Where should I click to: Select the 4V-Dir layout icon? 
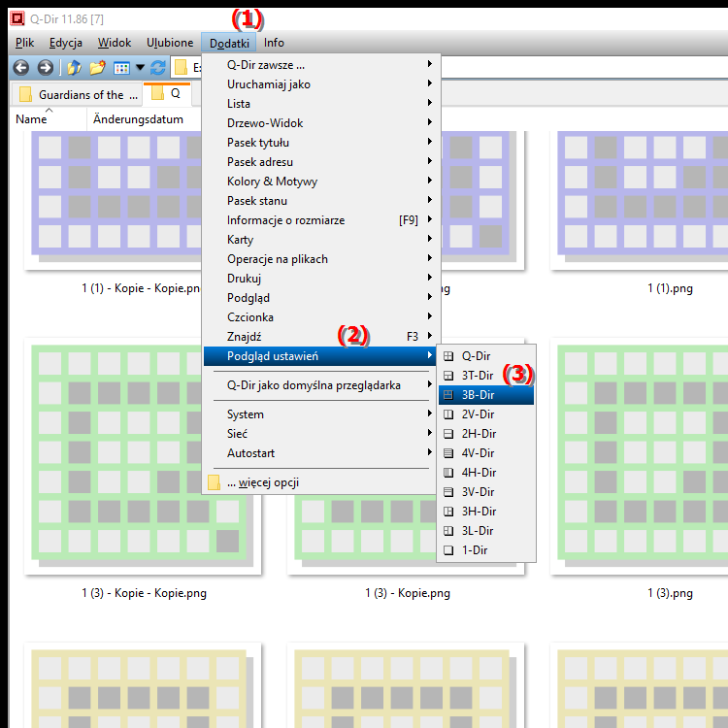point(448,453)
